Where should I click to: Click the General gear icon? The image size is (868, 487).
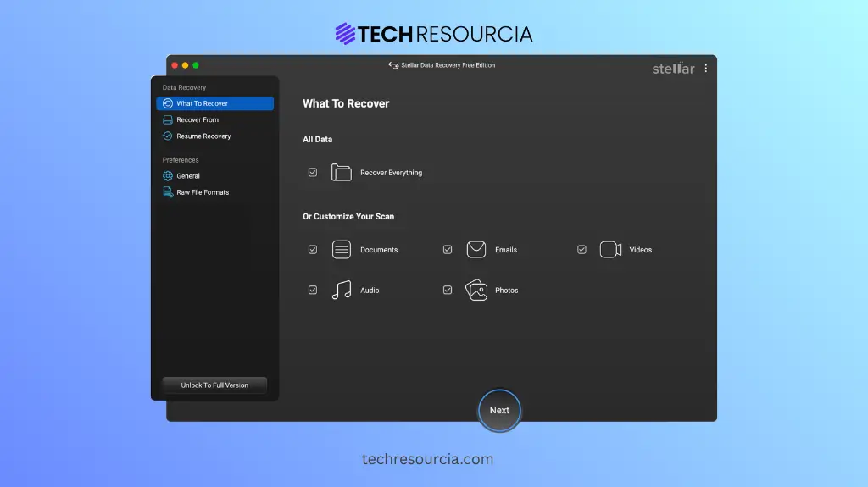pos(167,176)
